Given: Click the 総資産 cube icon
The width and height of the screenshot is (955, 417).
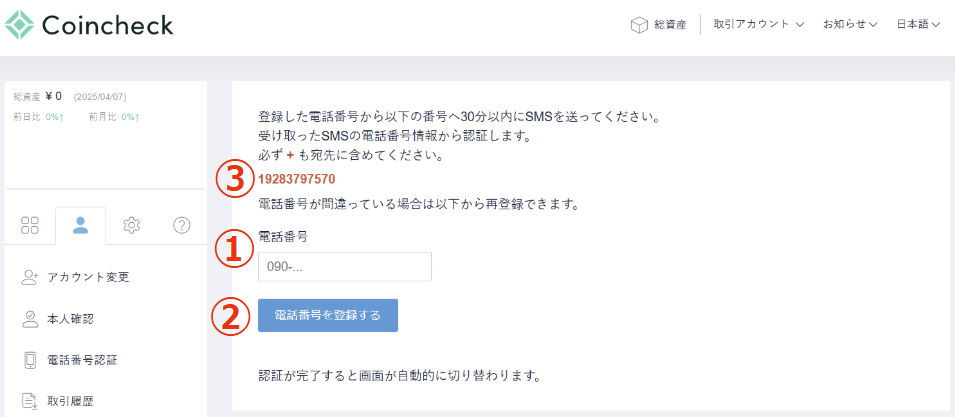Looking at the screenshot, I should [x=638, y=25].
